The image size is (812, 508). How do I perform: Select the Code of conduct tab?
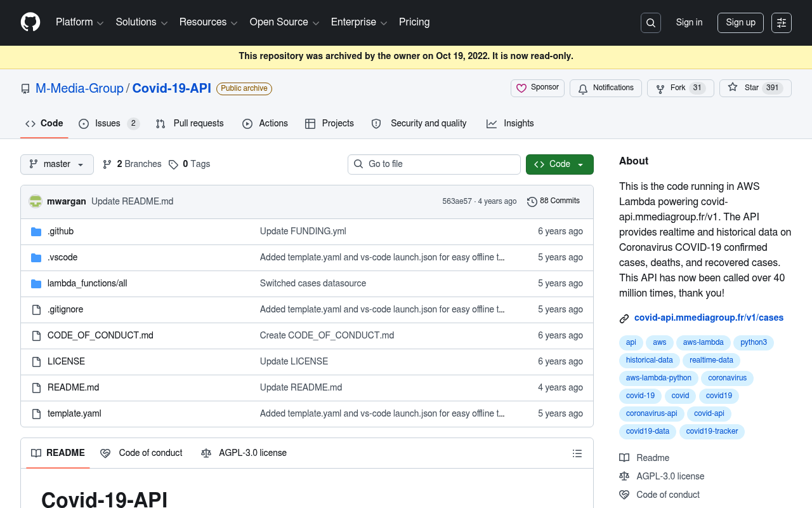tap(141, 453)
